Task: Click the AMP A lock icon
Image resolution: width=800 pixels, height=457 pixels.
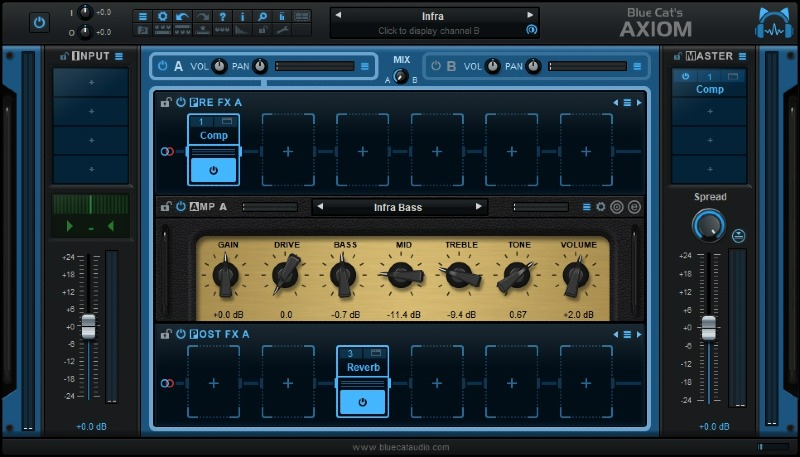Action: (166, 207)
